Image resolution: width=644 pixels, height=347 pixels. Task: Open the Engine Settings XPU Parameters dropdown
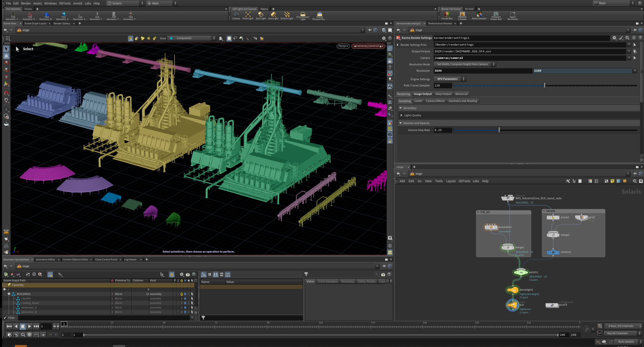point(450,79)
